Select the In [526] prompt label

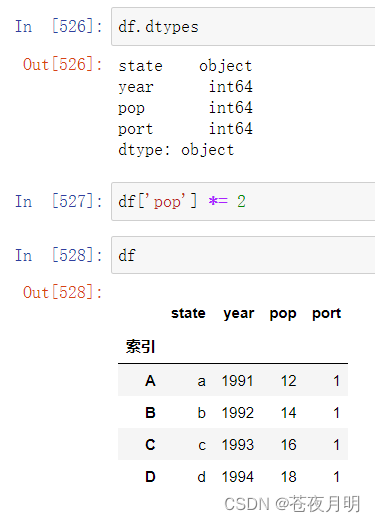point(59,27)
